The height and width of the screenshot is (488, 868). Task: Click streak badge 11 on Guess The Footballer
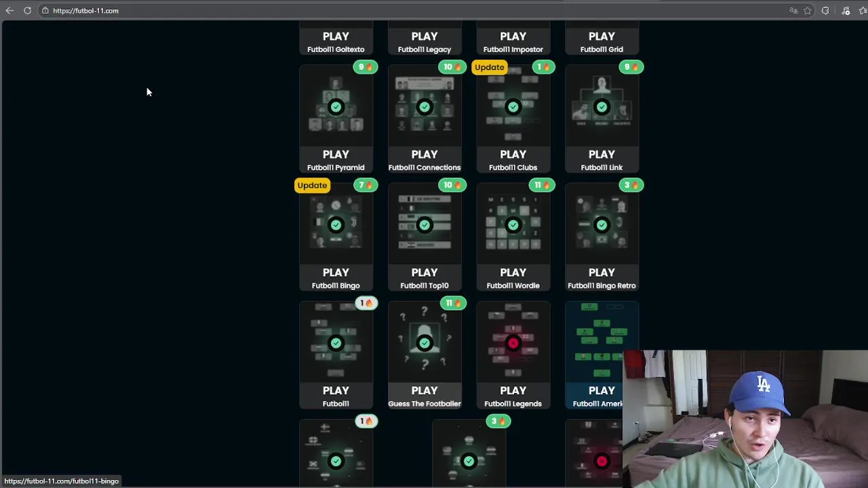452,303
